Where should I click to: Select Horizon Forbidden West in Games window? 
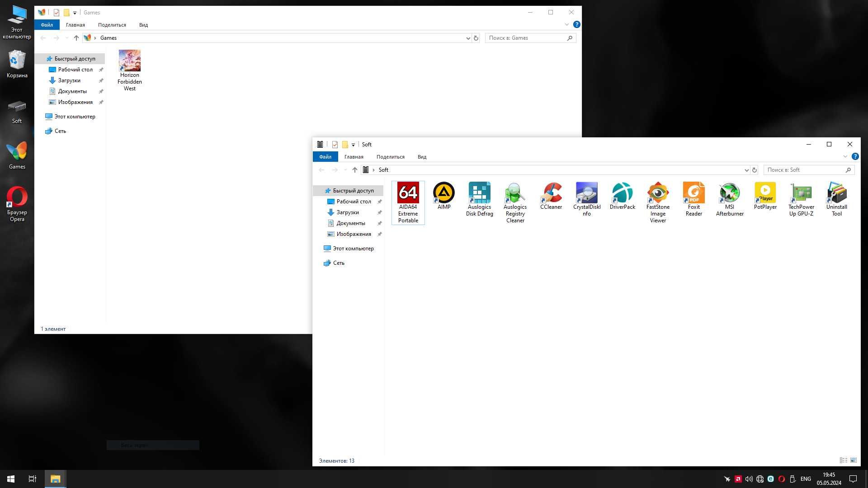[x=129, y=70]
